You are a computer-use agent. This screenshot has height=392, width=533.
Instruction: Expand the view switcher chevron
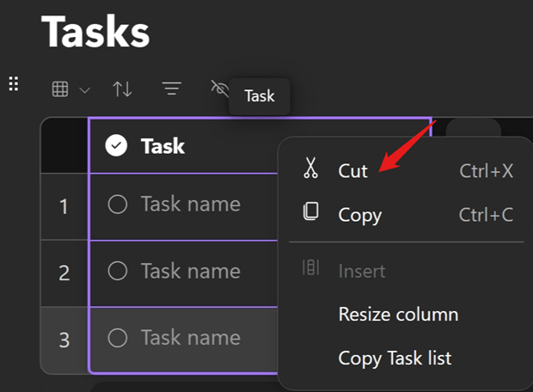pos(84,90)
